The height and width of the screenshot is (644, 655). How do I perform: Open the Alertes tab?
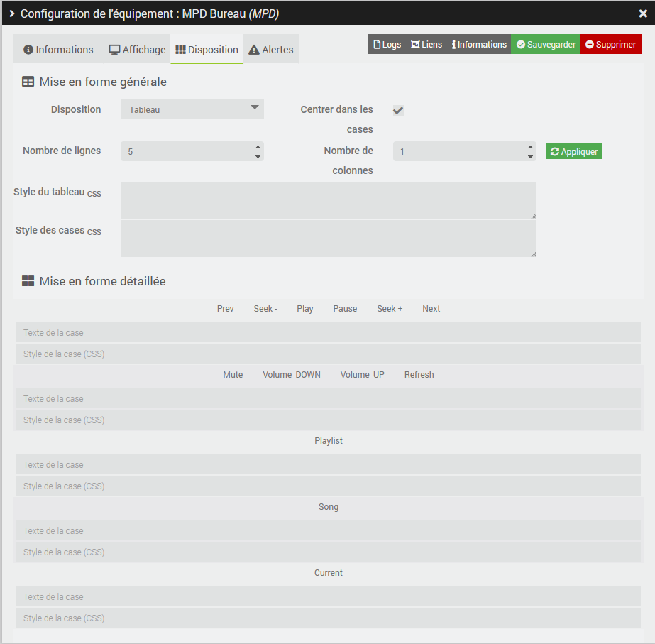pos(276,49)
